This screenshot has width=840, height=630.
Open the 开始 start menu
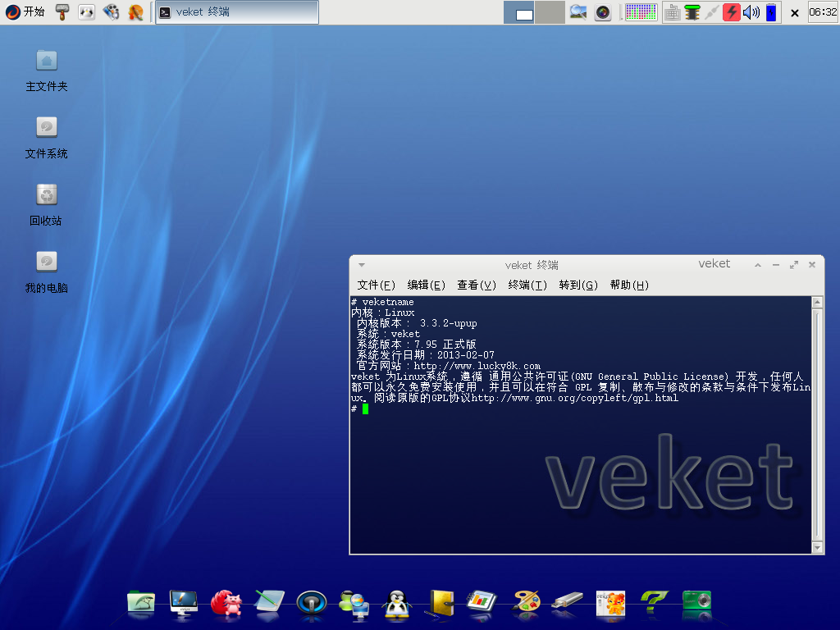click(x=25, y=11)
